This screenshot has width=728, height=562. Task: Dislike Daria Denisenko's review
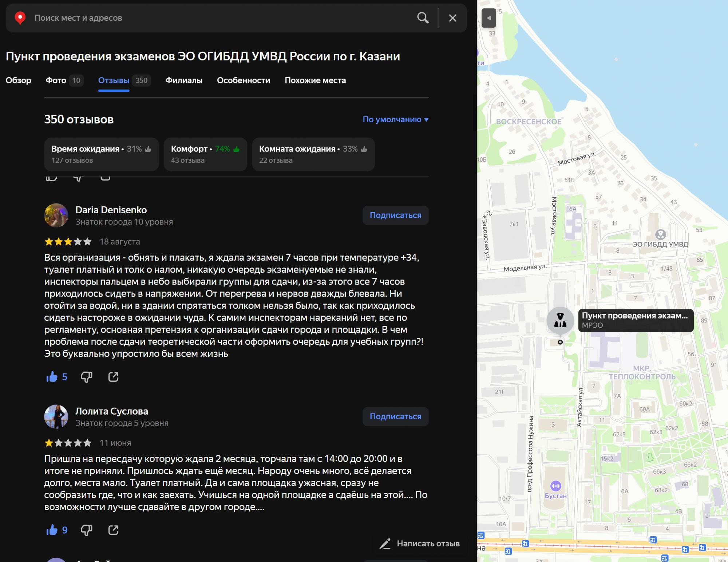86,377
